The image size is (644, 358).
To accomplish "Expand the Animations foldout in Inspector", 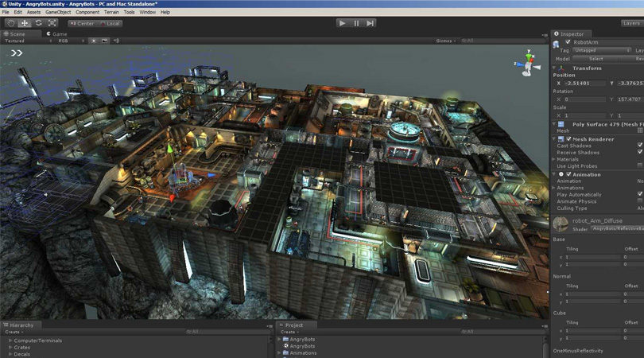I will coord(554,188).
